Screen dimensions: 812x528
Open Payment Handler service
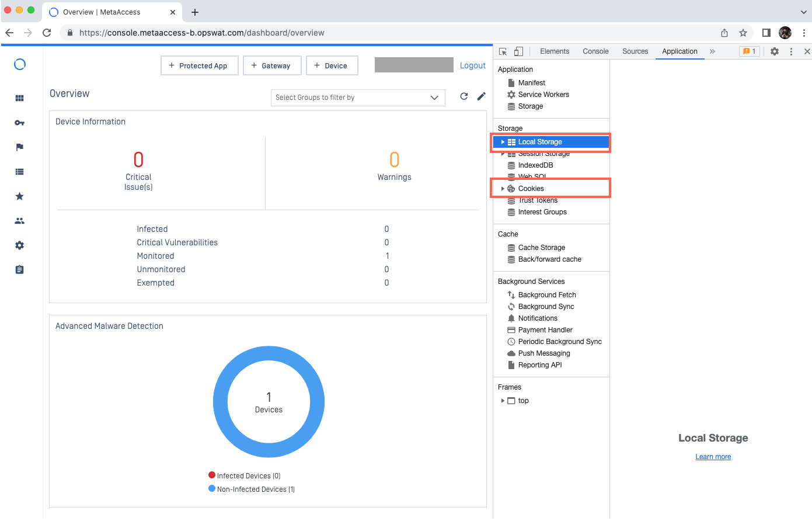pyautogui.click(x=545, y=330)
